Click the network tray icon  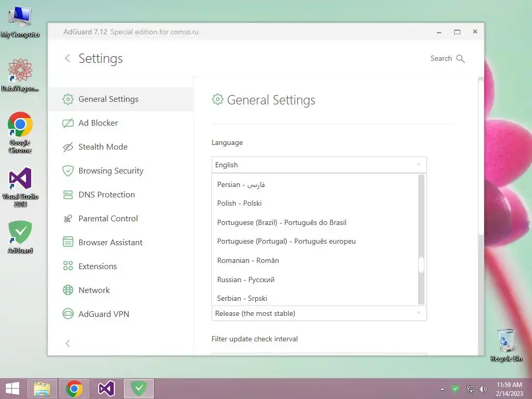point(470,389)
